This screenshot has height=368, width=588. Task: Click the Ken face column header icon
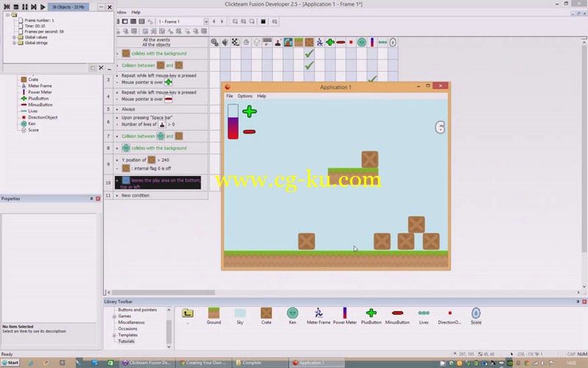tap(362, 43)
